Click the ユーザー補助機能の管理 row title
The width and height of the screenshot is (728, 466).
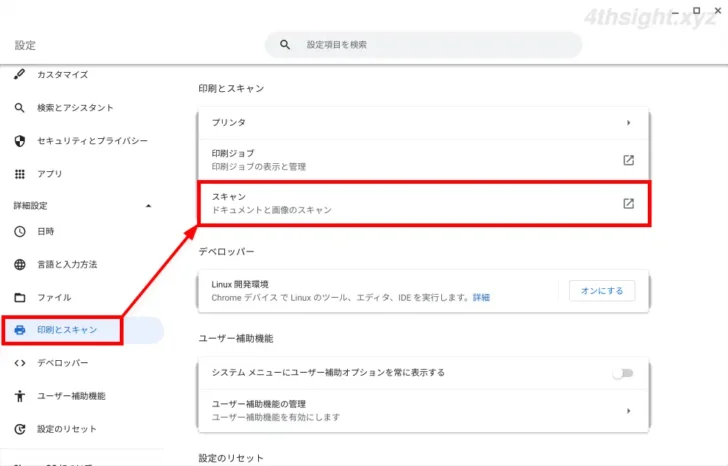(x=258, y=404)
